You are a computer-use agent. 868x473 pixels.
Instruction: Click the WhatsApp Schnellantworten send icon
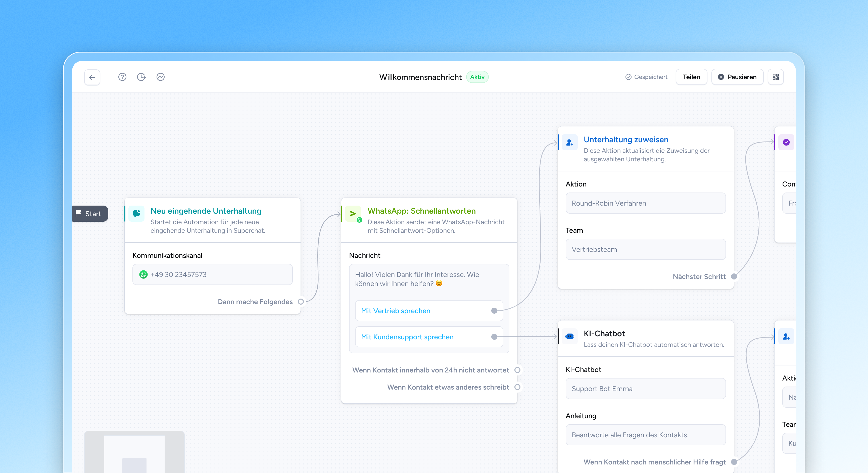(x=353, y=214)
